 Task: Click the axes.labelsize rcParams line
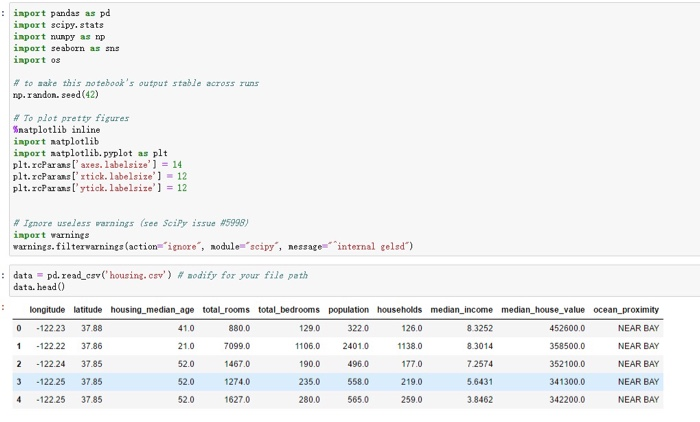[97, 165]
